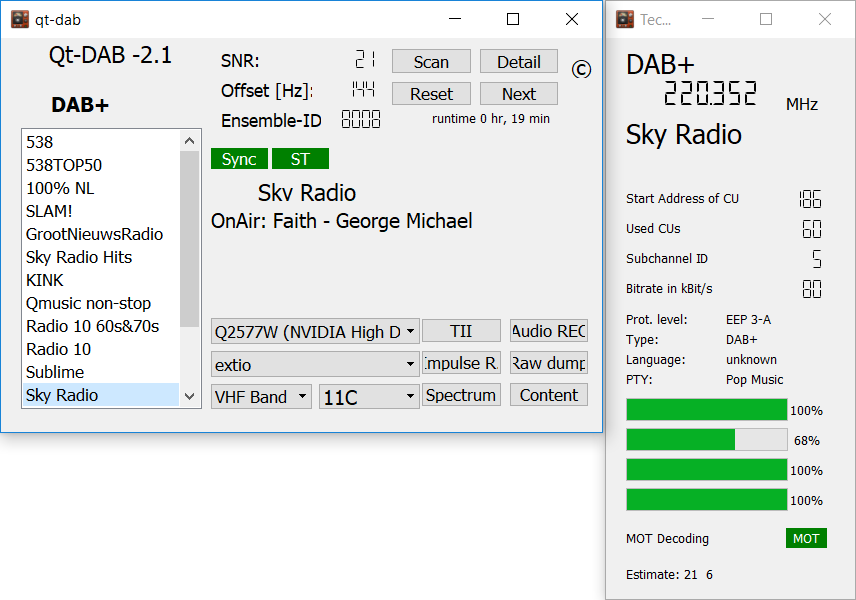Click the Offset [Hz] value display

[363, 88]
